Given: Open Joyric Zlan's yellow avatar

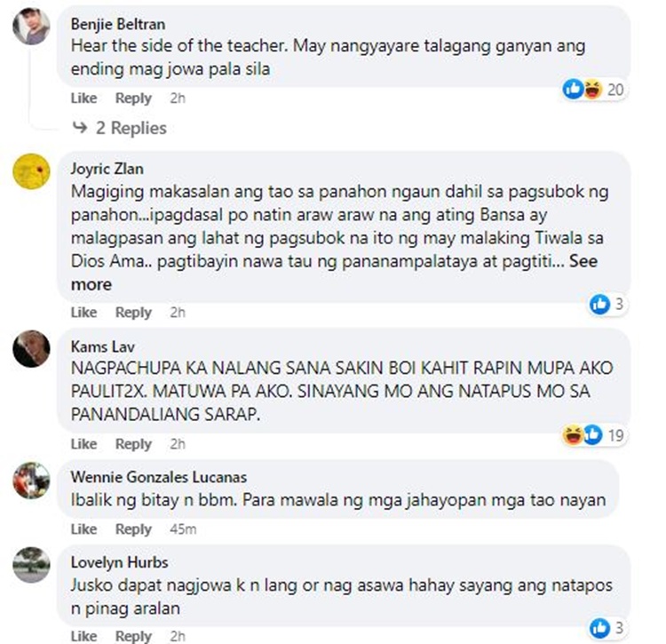Looking at the screenshot, I should (x=31, y=171).
